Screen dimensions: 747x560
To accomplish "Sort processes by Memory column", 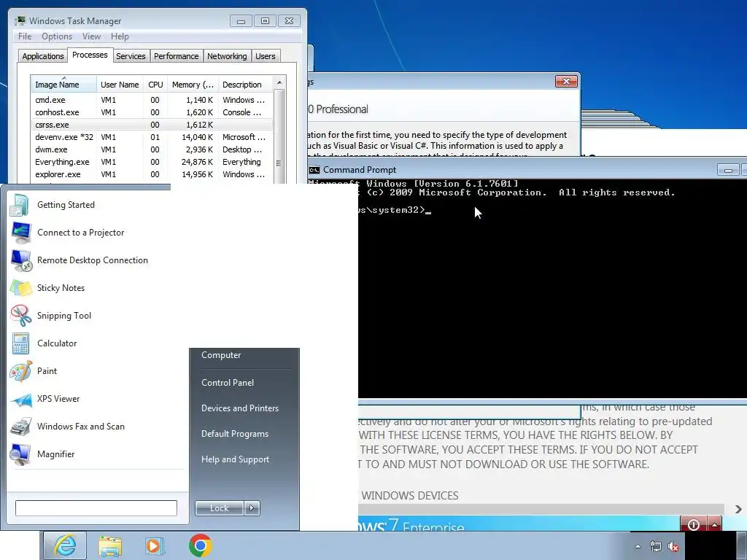I will pyautogui.click(x=193, y=85).
